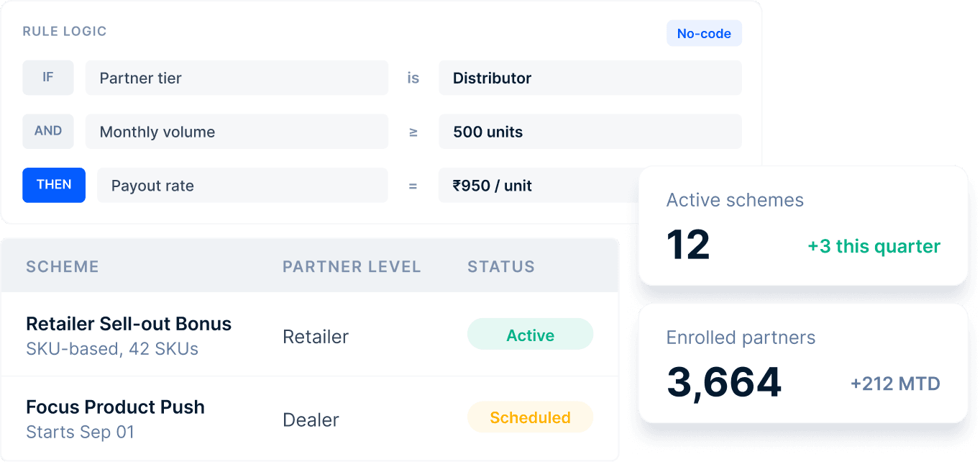
Task: Select the IF condition chip
Action: pyautogui.click(x=48, y=78)
